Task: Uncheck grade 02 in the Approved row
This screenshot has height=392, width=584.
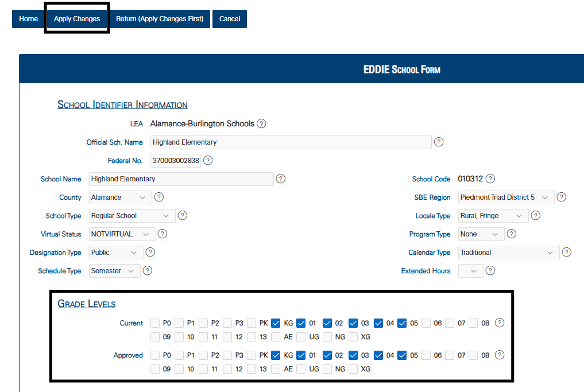Action: [327, 355]
